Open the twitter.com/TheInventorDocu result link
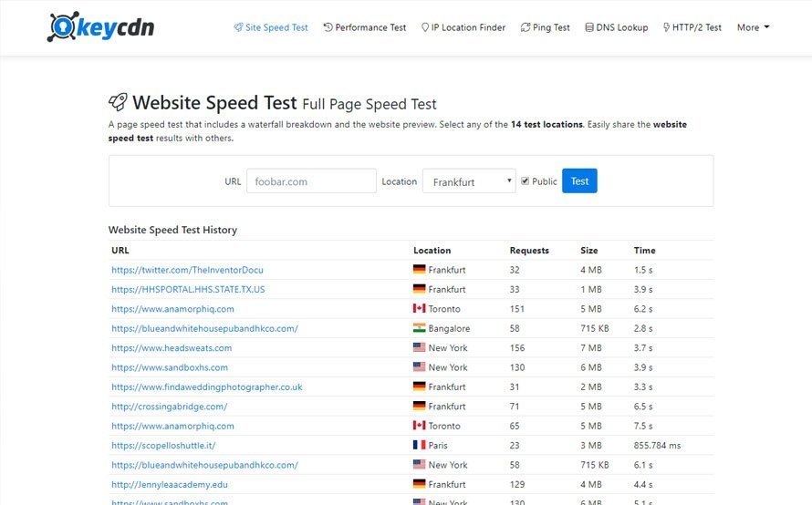This screenshot has height=505, width=812. coord(187,270)
